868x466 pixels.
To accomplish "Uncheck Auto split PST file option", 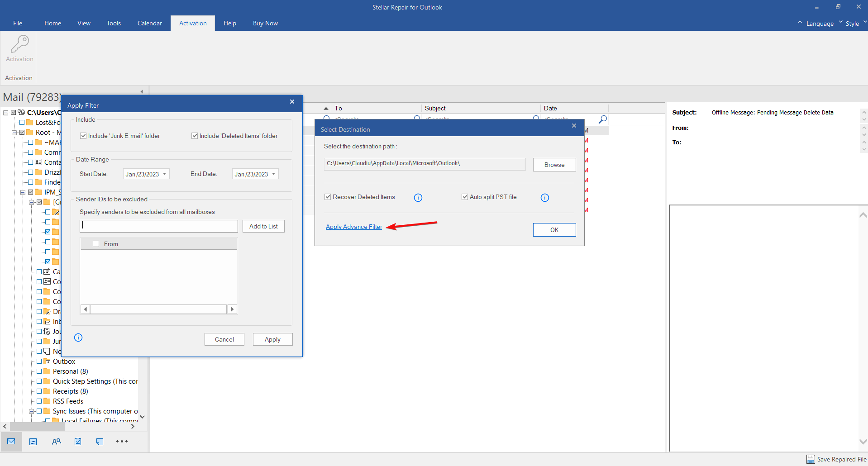I will click(465, 197).
